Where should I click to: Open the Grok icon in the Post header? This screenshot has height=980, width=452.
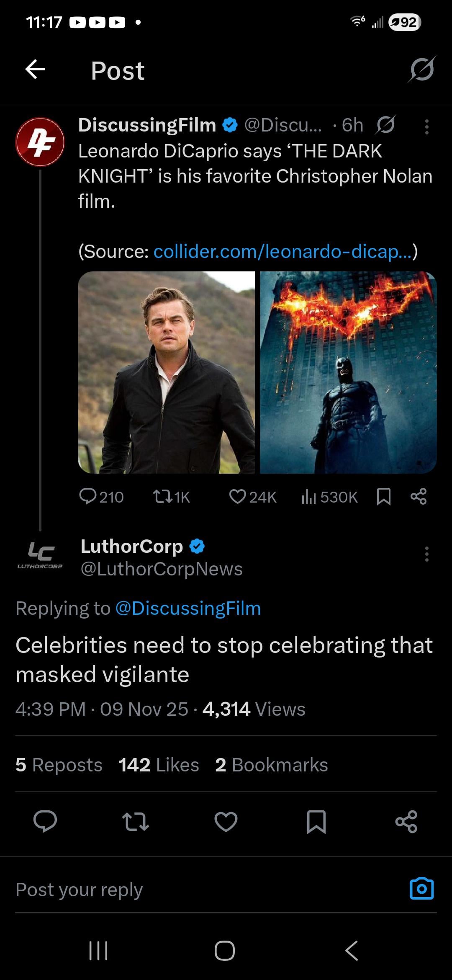click(422, 70)
